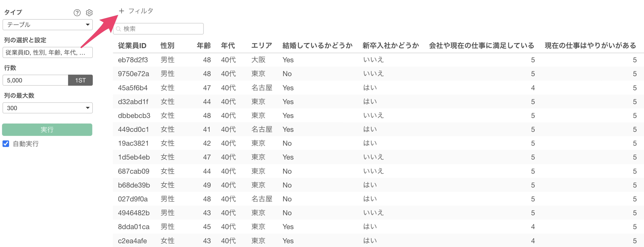Click the 年齢 column header

(203, 45)
